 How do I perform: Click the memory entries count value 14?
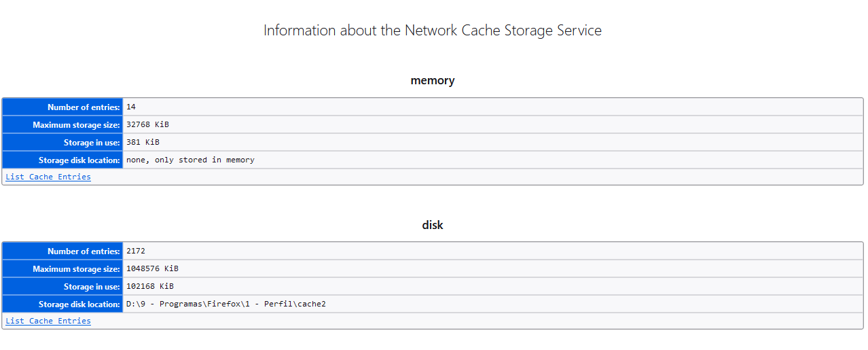pos(131,107)
